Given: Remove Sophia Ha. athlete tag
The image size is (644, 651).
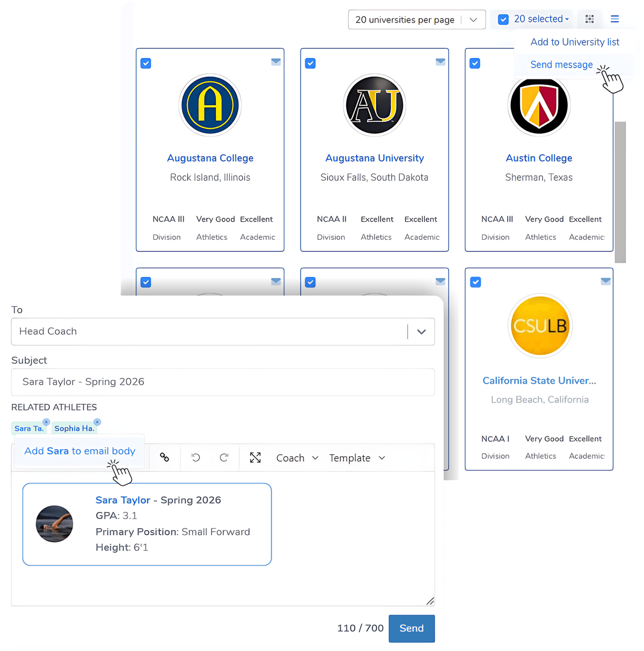Looking at the screenshot, I should click(97, 422).
